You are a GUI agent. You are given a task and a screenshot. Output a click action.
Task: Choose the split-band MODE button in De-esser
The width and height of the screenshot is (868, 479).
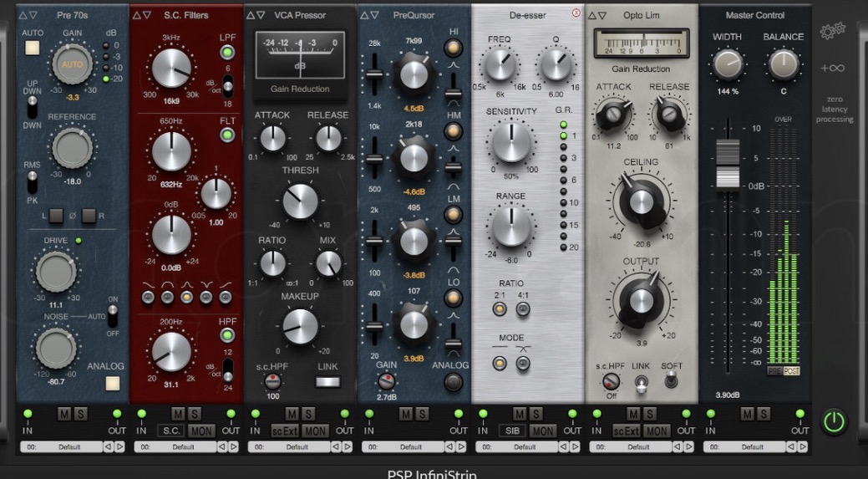point(523,364)
